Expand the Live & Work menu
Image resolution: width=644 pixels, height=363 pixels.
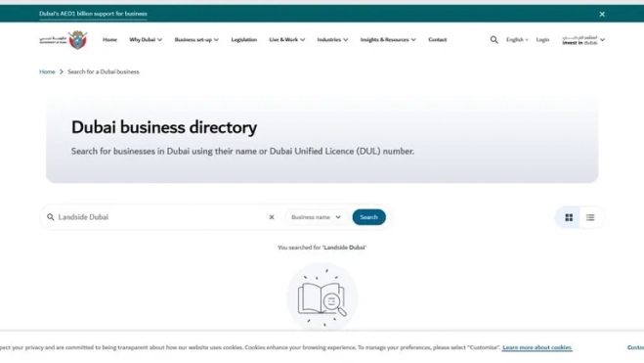click(286, 40)
